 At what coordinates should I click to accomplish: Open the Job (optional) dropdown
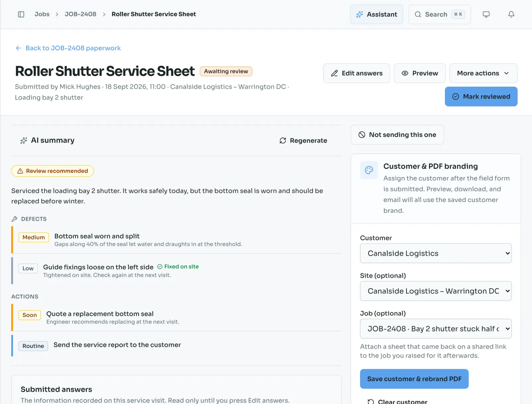click(x=436, y=329)
